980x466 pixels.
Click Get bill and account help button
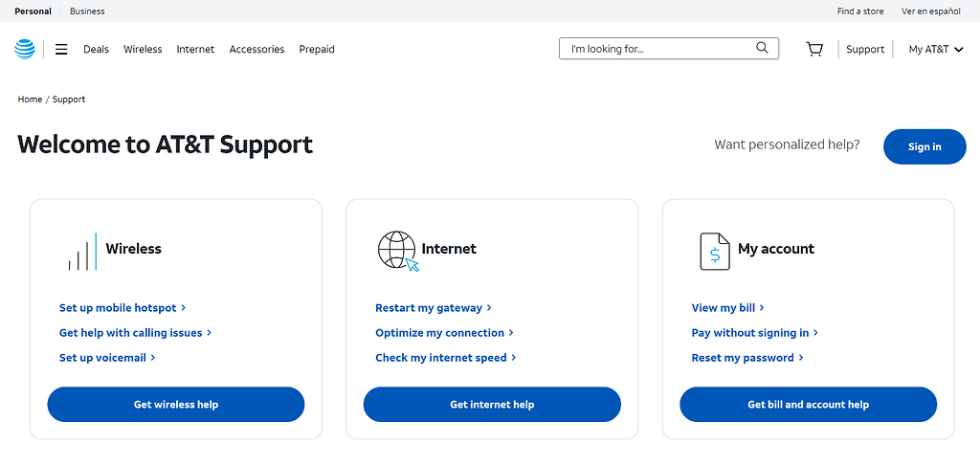pos(808,405)
